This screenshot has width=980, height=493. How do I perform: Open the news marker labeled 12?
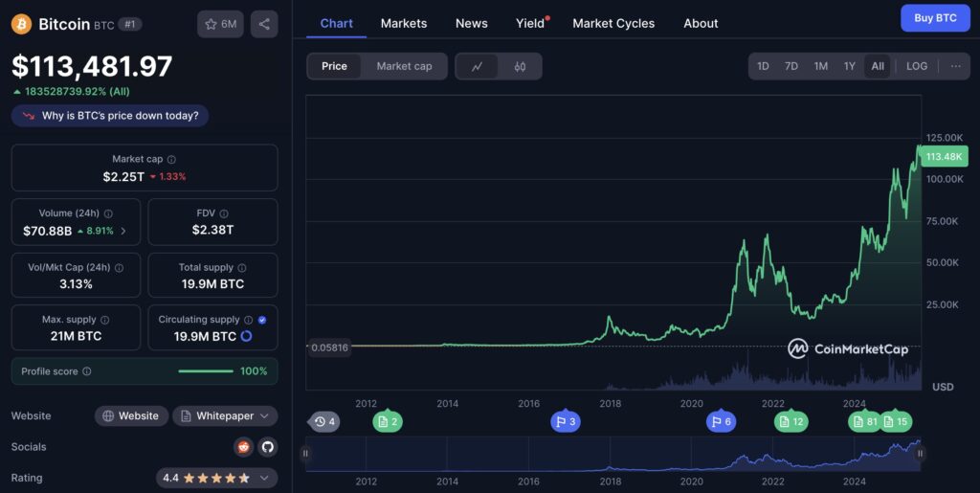(x=791, y=422)
